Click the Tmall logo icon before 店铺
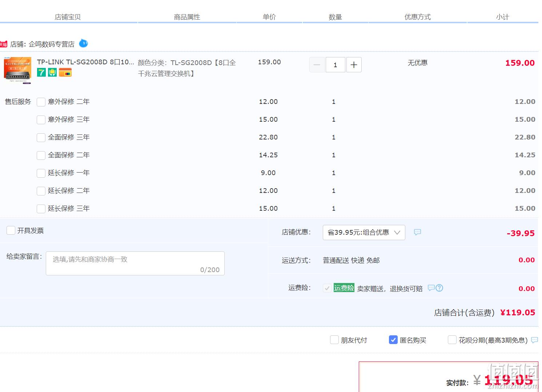The image size is (542, 392). 3,44
